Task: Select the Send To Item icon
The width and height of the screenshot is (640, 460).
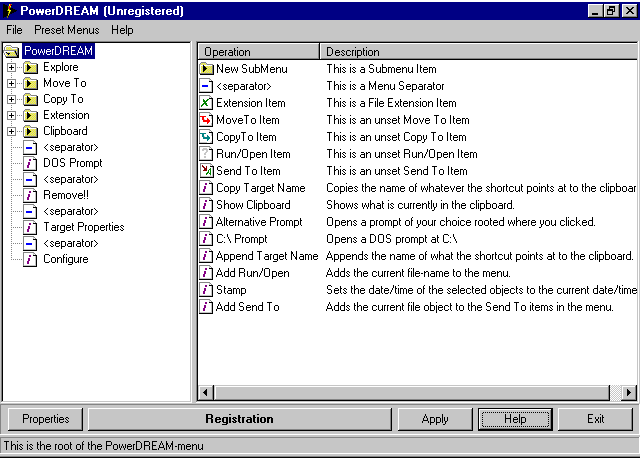Action: point(207,171)
